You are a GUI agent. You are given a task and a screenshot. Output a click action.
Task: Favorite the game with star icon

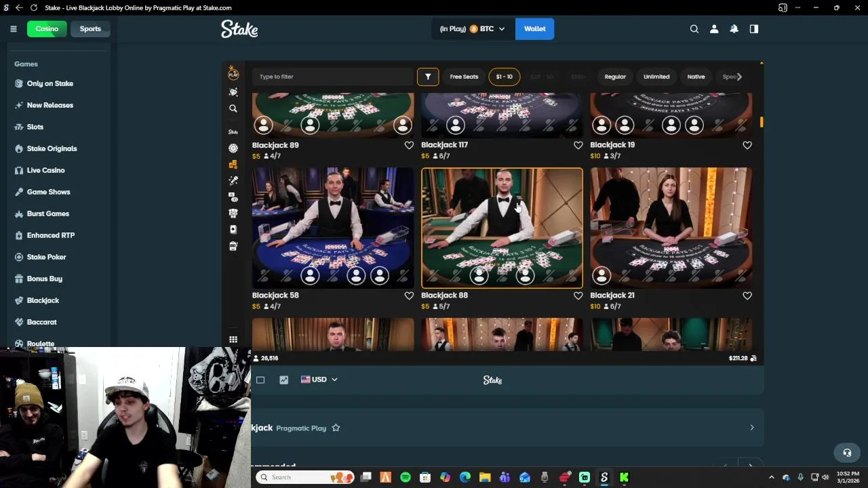pos(336,428)
